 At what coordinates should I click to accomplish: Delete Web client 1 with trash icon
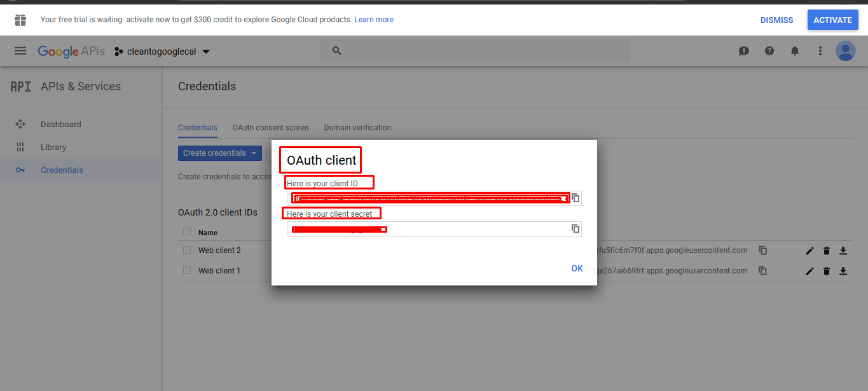click(827, 271)
